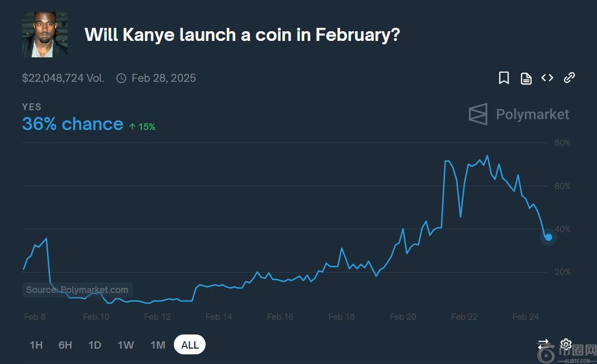Screen dimensions: 597x364
Task: Click the clock icon beside the date
Action: click(x=121, y=78)
